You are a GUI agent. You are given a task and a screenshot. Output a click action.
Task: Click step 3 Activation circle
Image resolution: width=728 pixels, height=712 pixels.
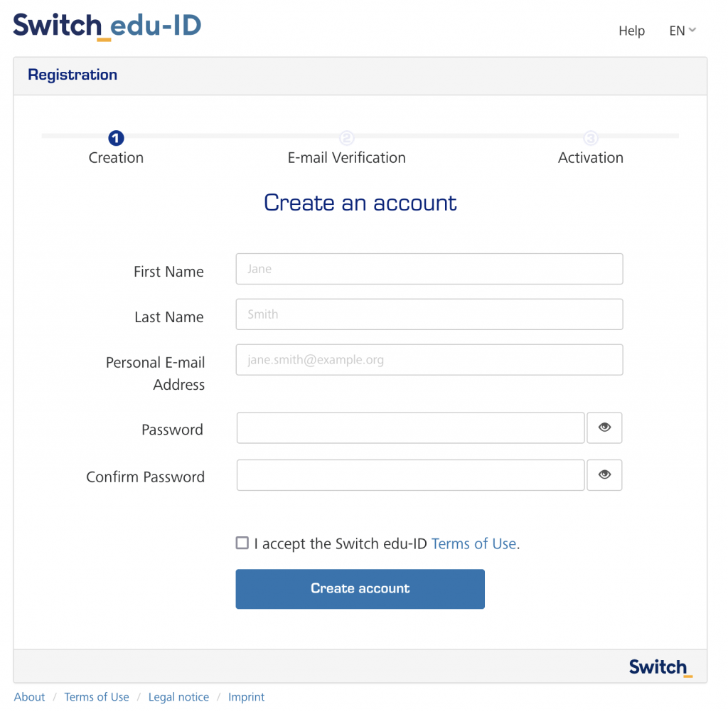(590, 138)
